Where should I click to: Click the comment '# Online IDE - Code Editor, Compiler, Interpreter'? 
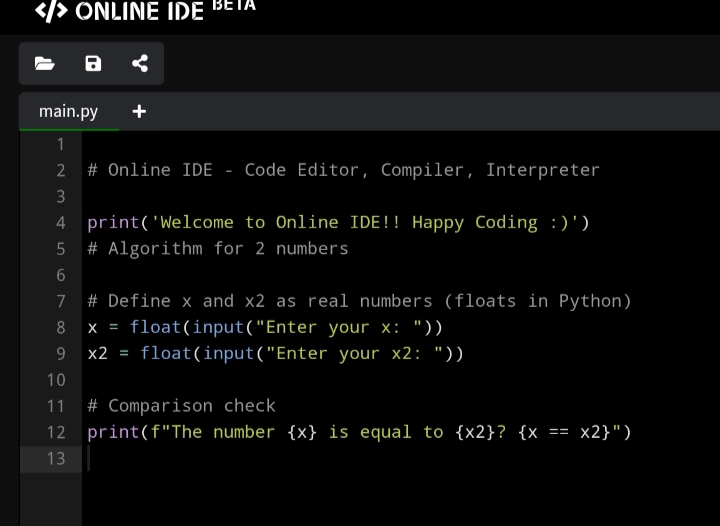[343, 170]
